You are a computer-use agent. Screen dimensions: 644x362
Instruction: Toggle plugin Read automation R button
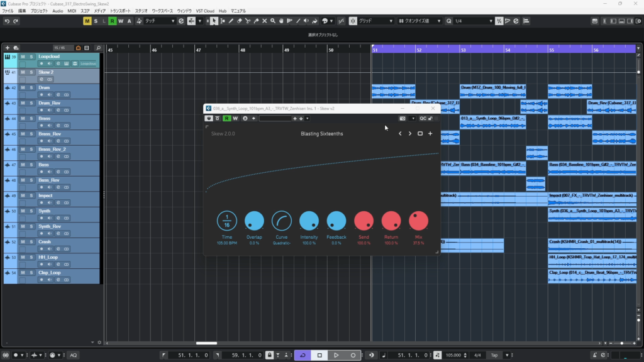tap(226, 118)
